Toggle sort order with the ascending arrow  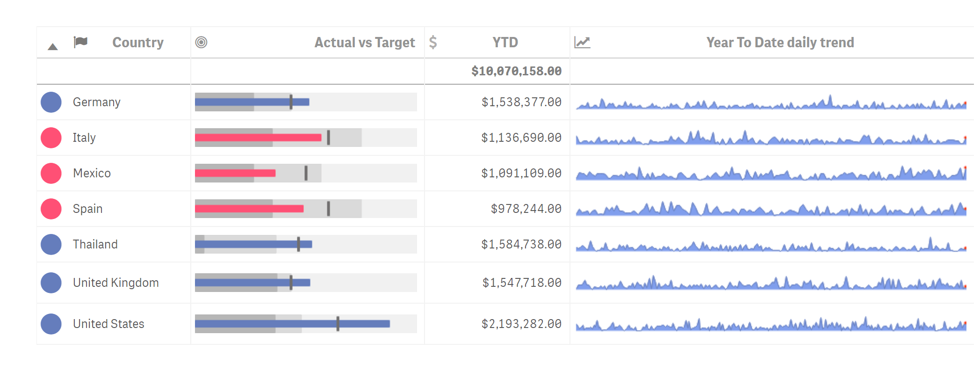pos(53,47)
